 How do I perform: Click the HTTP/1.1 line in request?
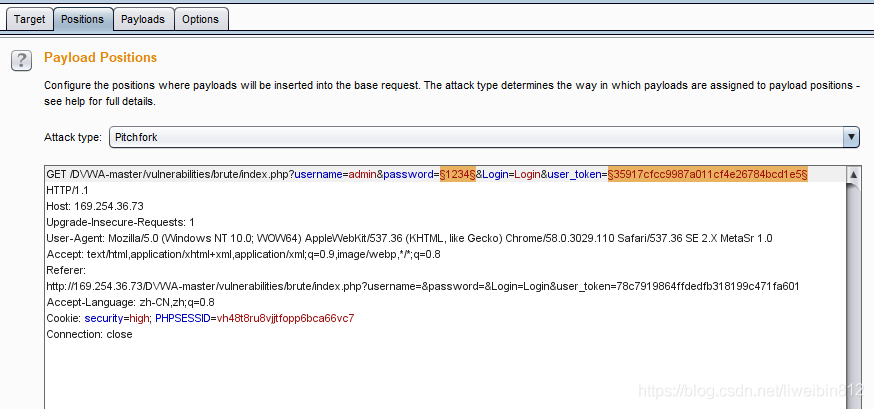click(65, 190)
